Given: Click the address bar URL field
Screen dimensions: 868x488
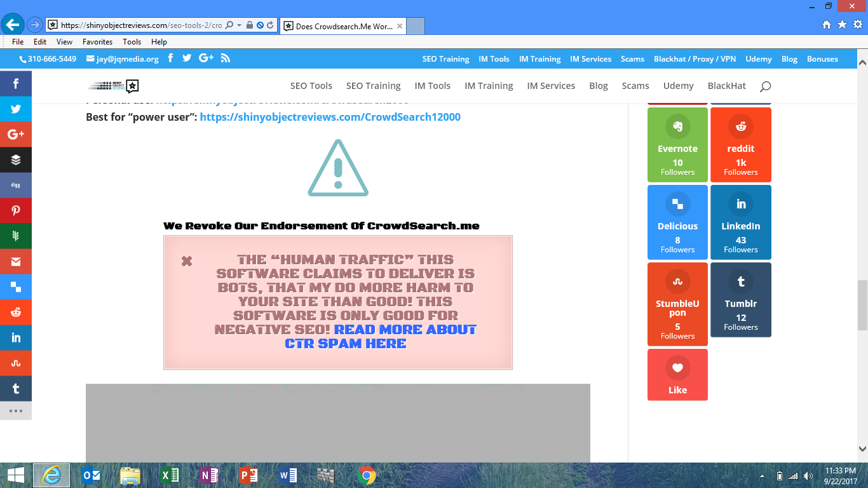Looking at the screenshot, I should [141, 25].
